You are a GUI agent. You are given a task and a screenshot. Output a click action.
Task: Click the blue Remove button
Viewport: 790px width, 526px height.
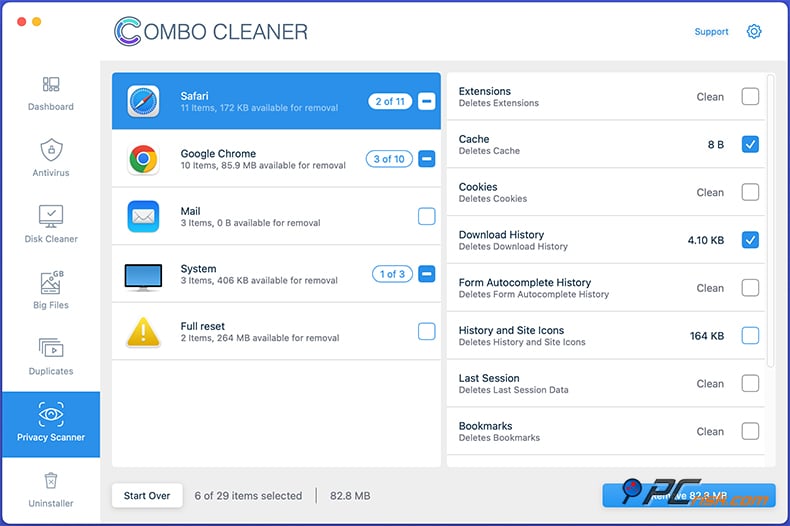689,496
